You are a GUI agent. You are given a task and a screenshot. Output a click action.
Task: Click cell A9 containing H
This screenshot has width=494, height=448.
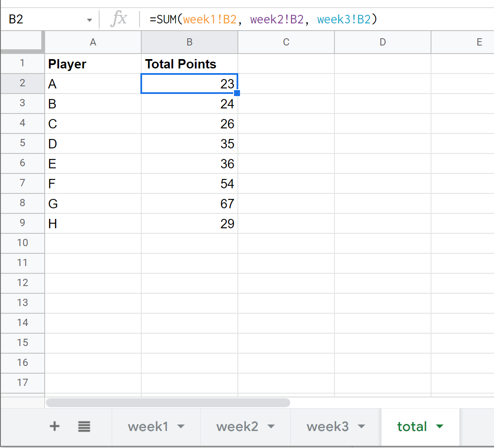[93, 223]
